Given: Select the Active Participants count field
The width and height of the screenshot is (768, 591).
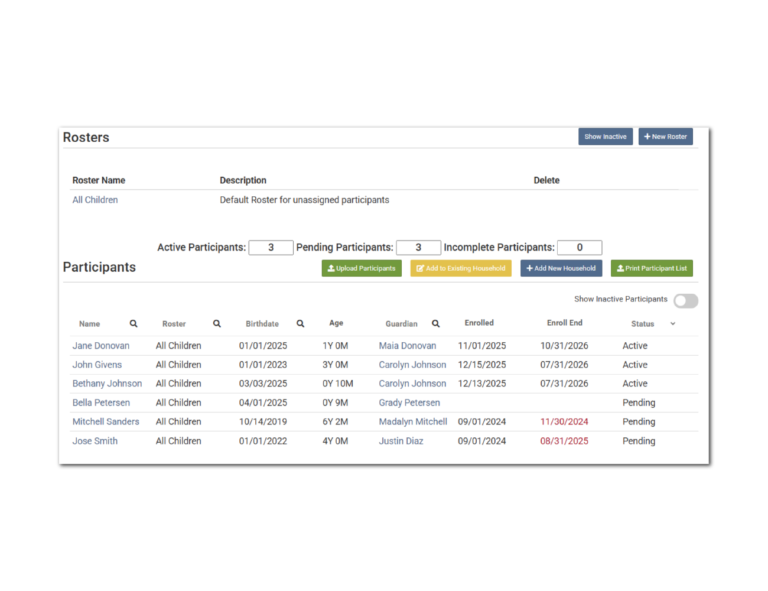Looking at the screenshot, I should point(271,248).
